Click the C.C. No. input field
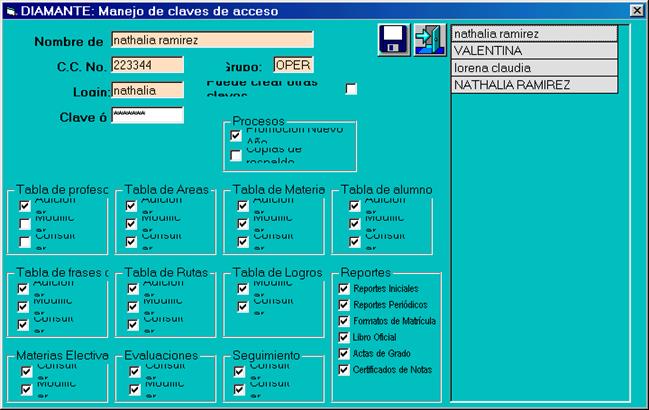 coord(146,65)
